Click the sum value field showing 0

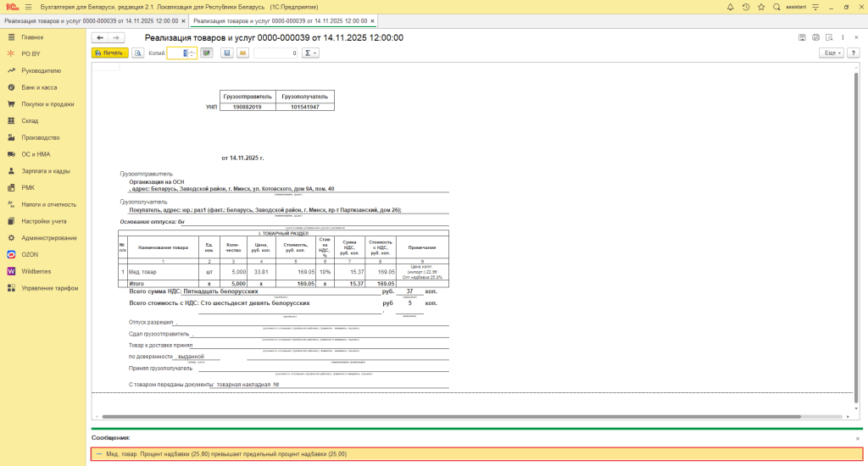point(275,53)
